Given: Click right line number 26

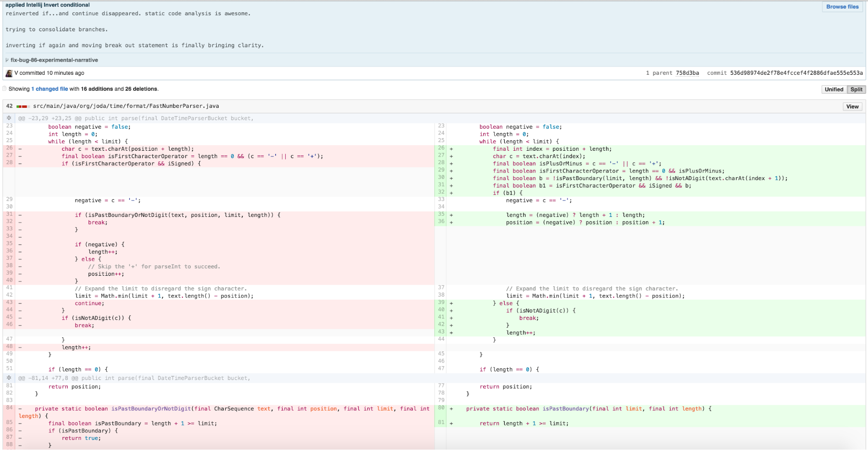Looking at the screenshot, I should click(x=441, y=148).
